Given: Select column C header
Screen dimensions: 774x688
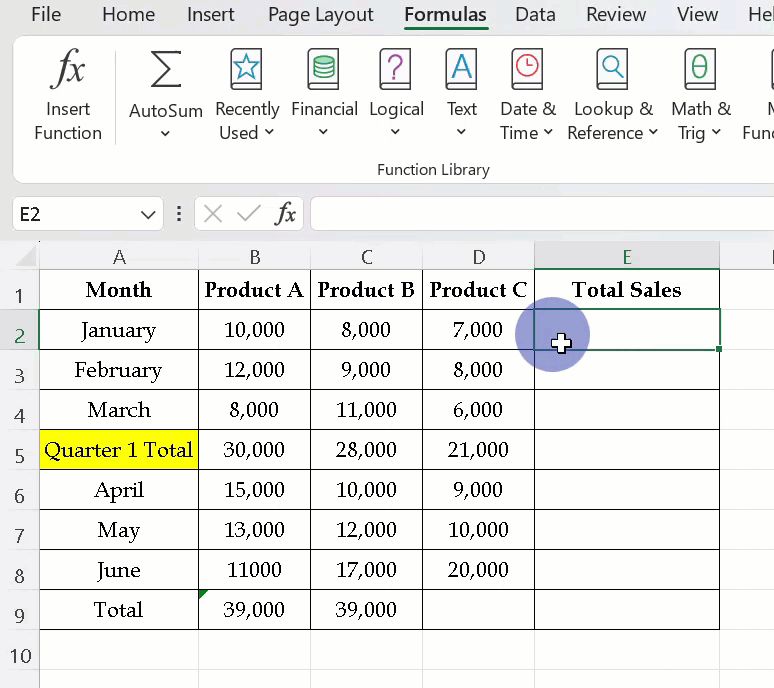Looking at the screenshot, I should pos(366,257).
